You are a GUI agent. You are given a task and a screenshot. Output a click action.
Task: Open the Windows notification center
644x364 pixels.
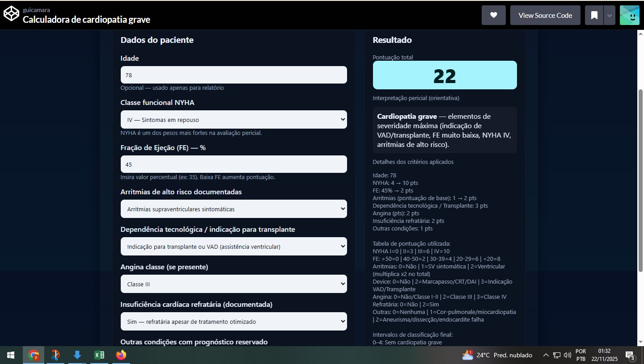(630, 356)
